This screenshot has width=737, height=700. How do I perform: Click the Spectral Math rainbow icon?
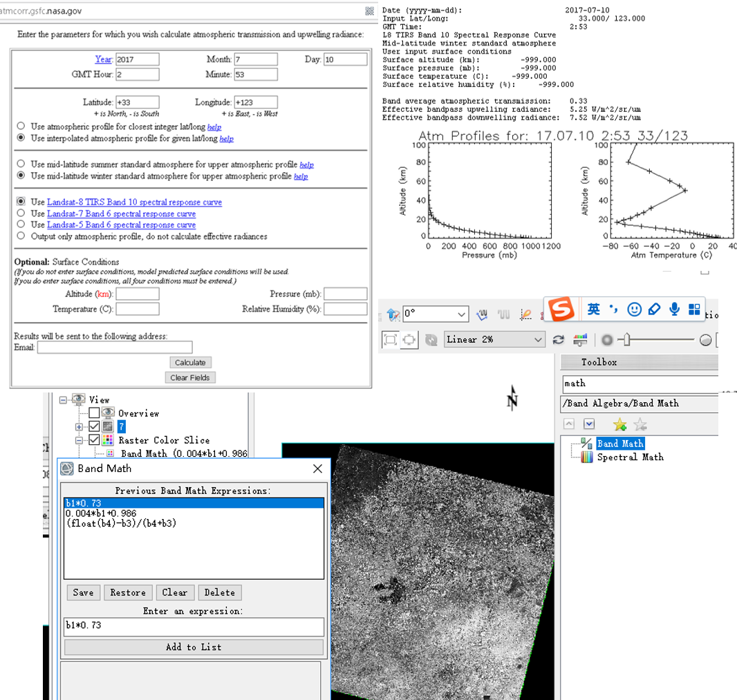coord(586,457)
